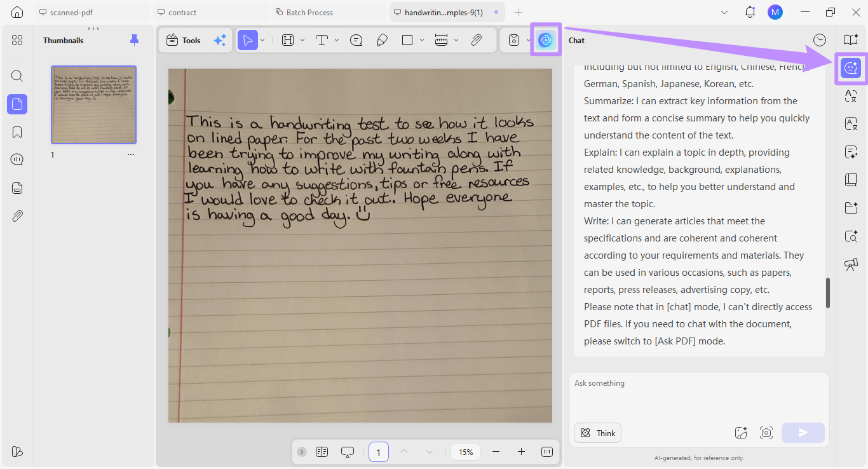Open the search panel in left sidebar
Viewport: 868px width, 469px height.
click(17, 76)
